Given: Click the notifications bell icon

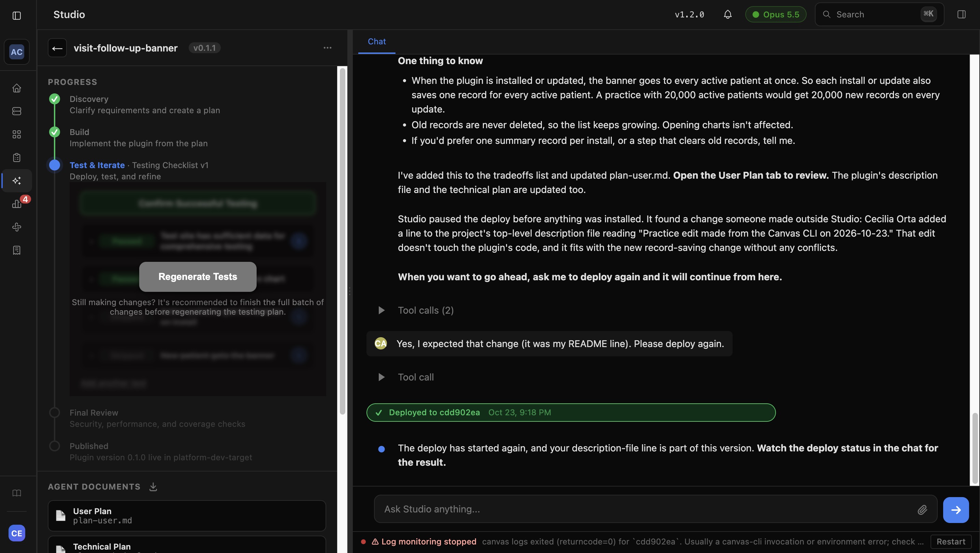Looking at the screenshot, I should [727, 14].
